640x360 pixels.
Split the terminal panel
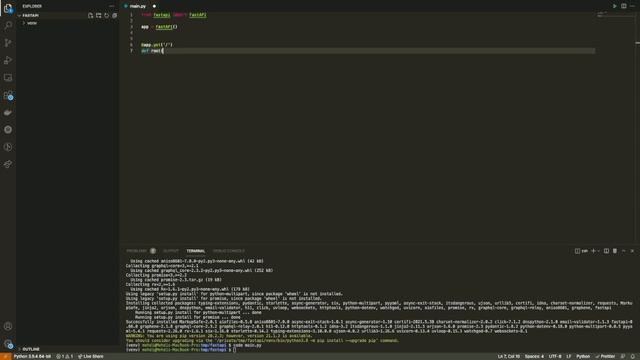coord(606,251)
